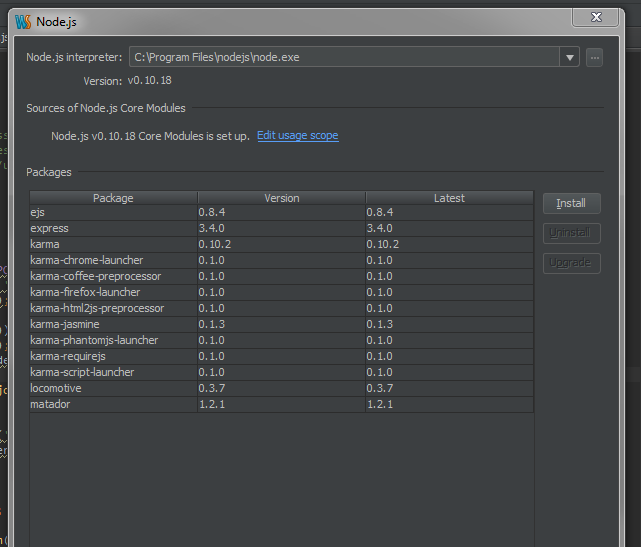Select the karma-firefox-launcher package

pos(85,292)
